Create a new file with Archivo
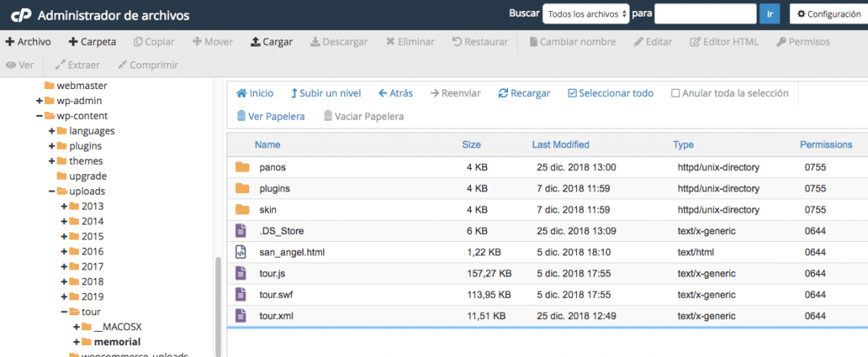The width and height of the screenshot is (868, 357). click(28, 42)
